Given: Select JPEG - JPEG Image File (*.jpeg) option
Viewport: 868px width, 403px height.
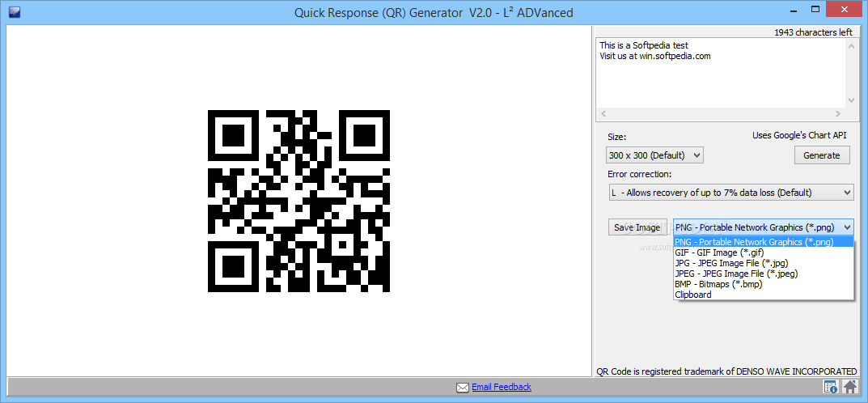Looking at the screenshot, I should tap(764, 274).
